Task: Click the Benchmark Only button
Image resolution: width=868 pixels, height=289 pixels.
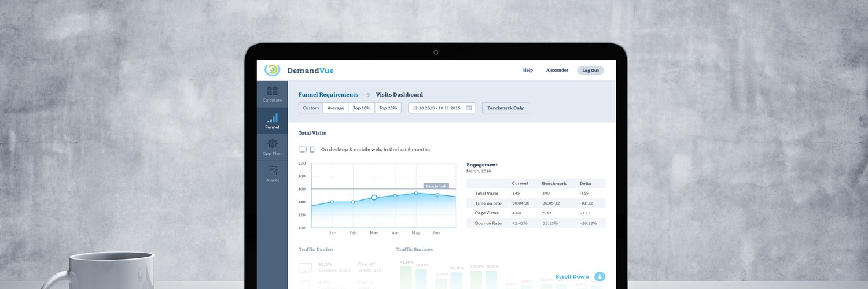Action: point(505,108)
